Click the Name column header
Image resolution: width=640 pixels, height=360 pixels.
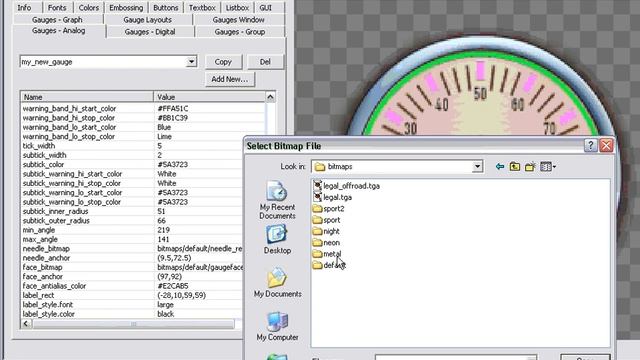pos(87,97)
